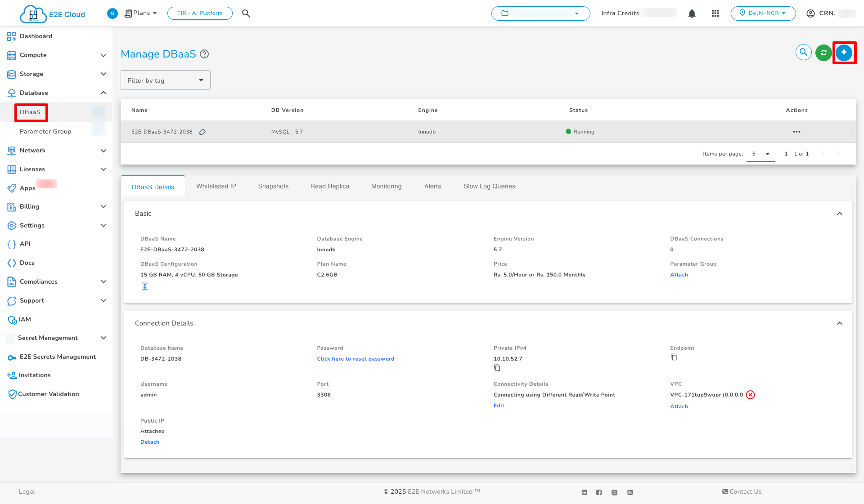The height and width of the screenshot is (504, 864).
Task: Remove the attached VPC via the red icon
Action: (x=750, y=395)
